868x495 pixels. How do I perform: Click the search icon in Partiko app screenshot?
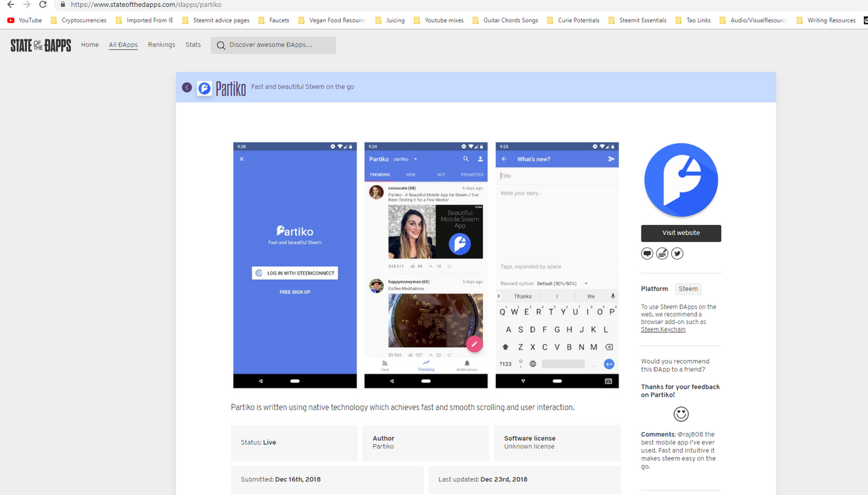(466, 159)
